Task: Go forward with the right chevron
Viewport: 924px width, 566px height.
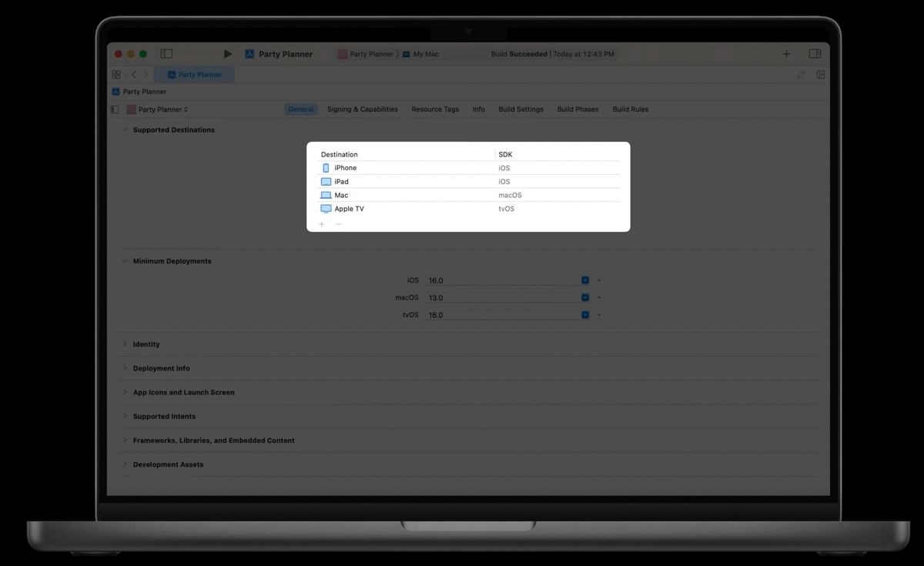Action: (x=146, y=75)
